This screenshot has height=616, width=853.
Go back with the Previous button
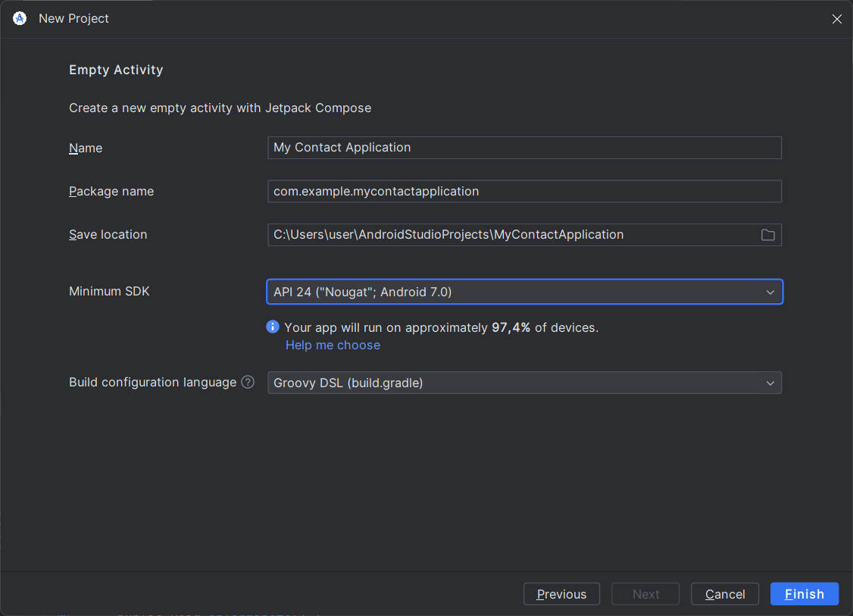click(x=561, y=594)
